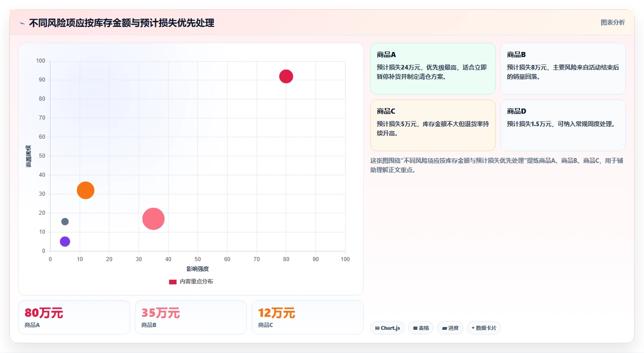Open the 商品D info card
Screen dimensions: 644x353
(563, 125)
